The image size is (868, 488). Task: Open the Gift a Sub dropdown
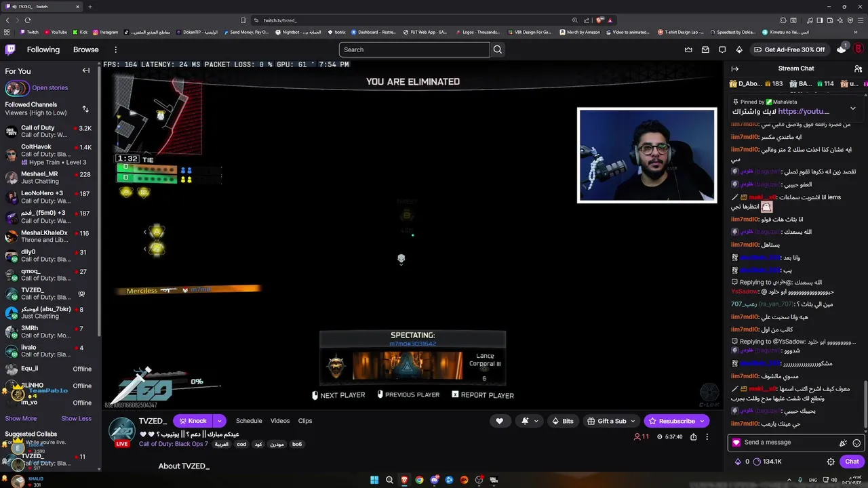point(611,421)
